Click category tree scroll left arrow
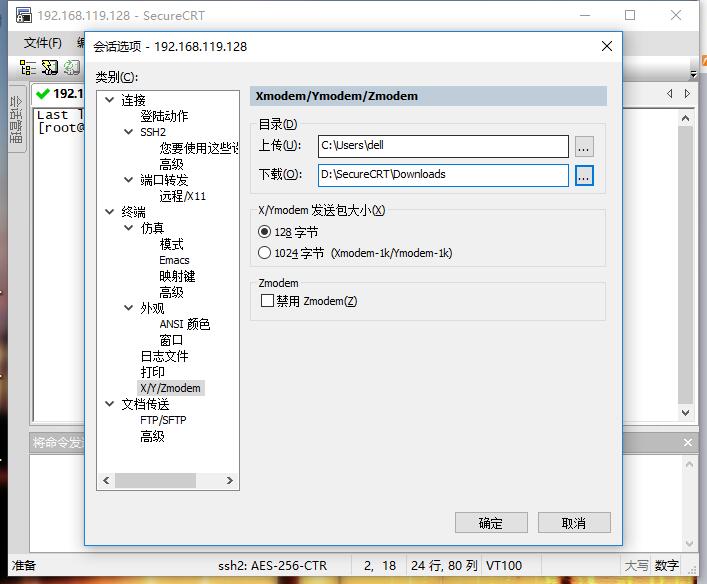This screenshot has height=584, width=707. click(106, 481)
